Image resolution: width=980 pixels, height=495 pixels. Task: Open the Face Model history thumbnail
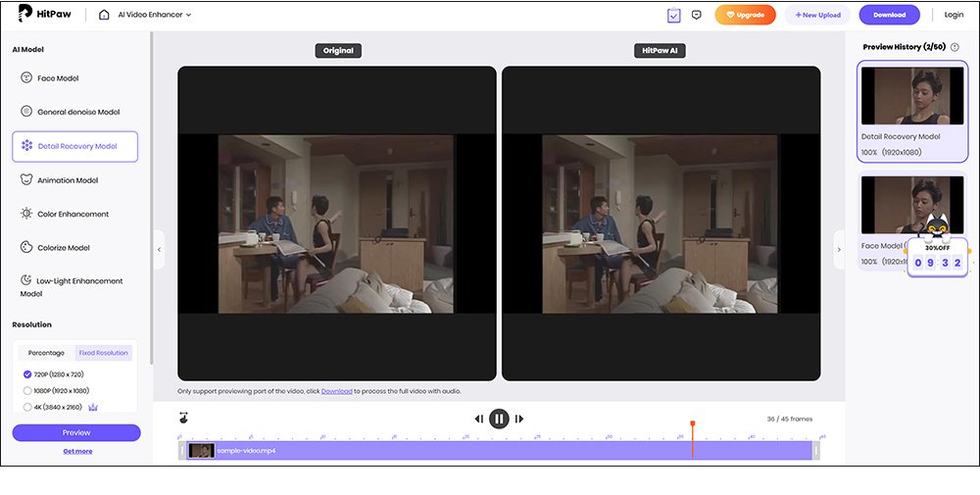[x=912, y=205]
